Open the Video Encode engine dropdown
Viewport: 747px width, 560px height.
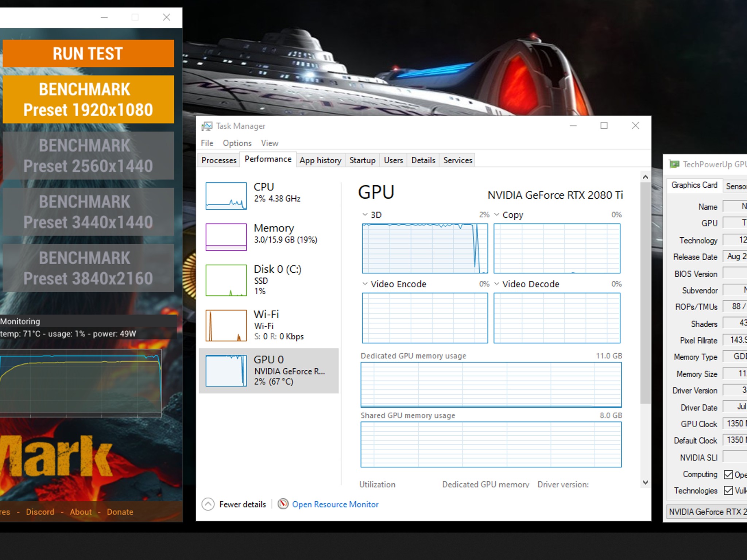tap(365, 284)
